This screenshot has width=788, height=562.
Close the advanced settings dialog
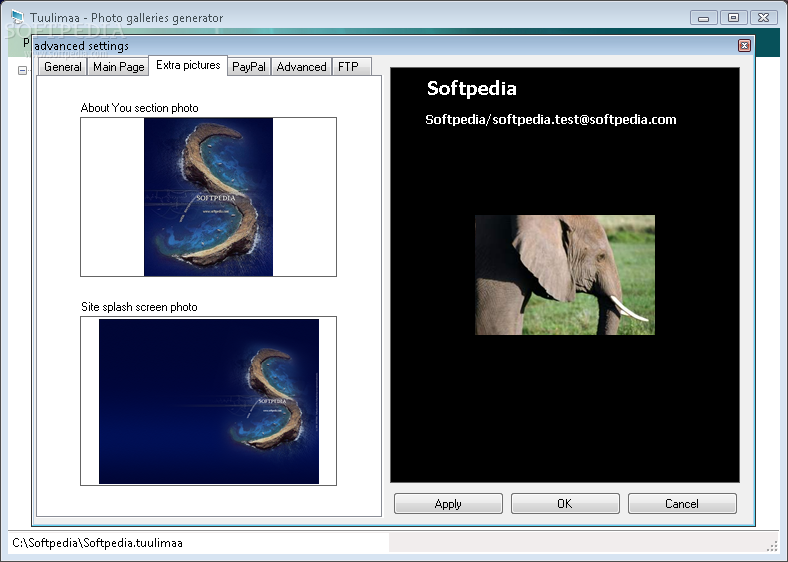click(x=744, y=46)
